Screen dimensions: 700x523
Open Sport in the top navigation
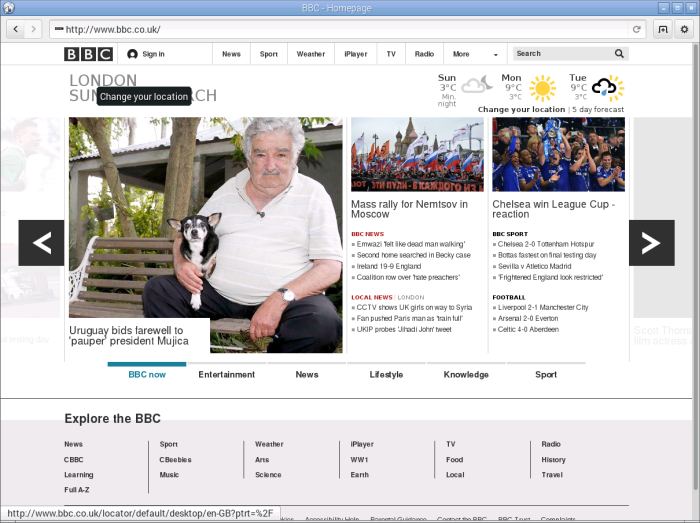(269, 54)
